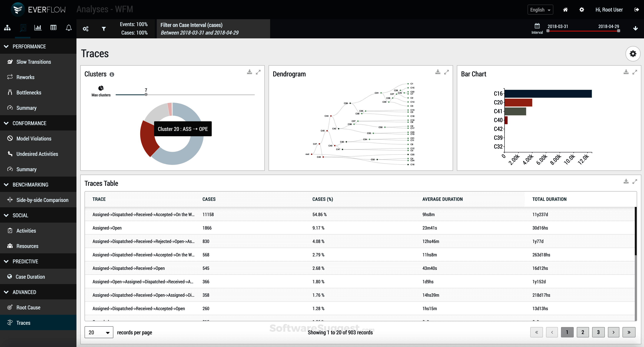The width and height of the screenshot is (644, 347).
Task: Collapse the SOCIAL section
Action: (x=6, y=215)
